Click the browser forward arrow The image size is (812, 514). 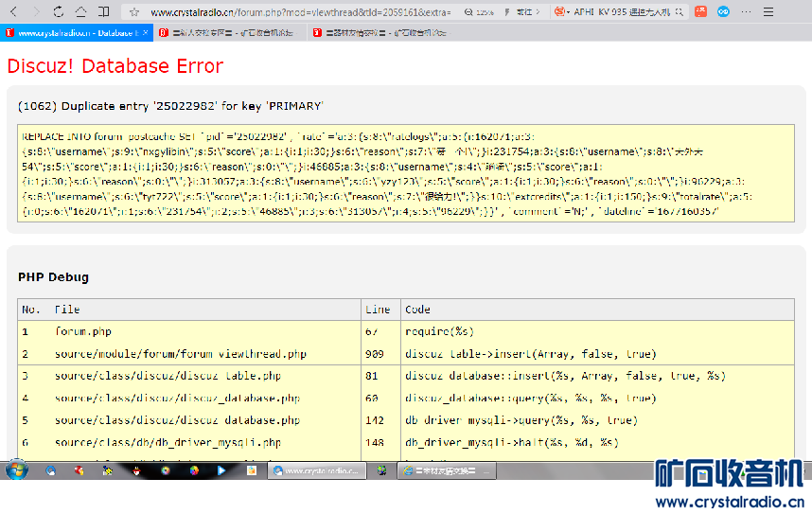(x=36, y=12)
